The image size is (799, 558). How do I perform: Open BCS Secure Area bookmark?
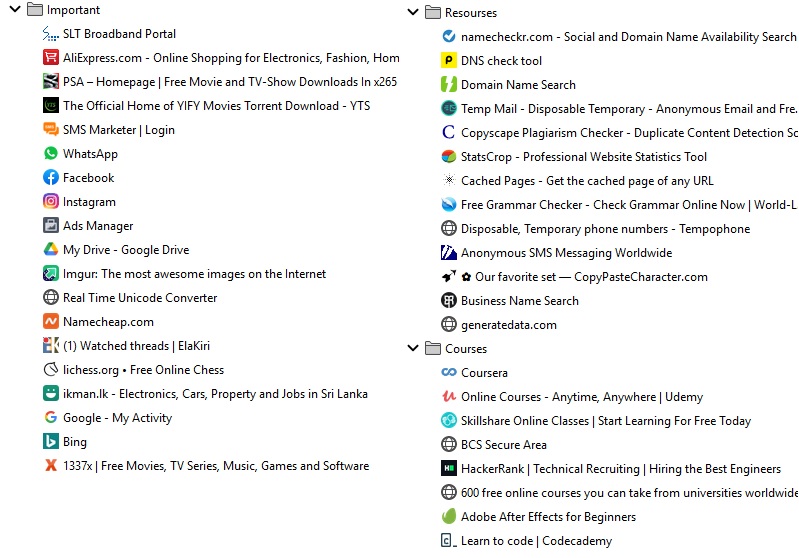[x=504, y=445]
